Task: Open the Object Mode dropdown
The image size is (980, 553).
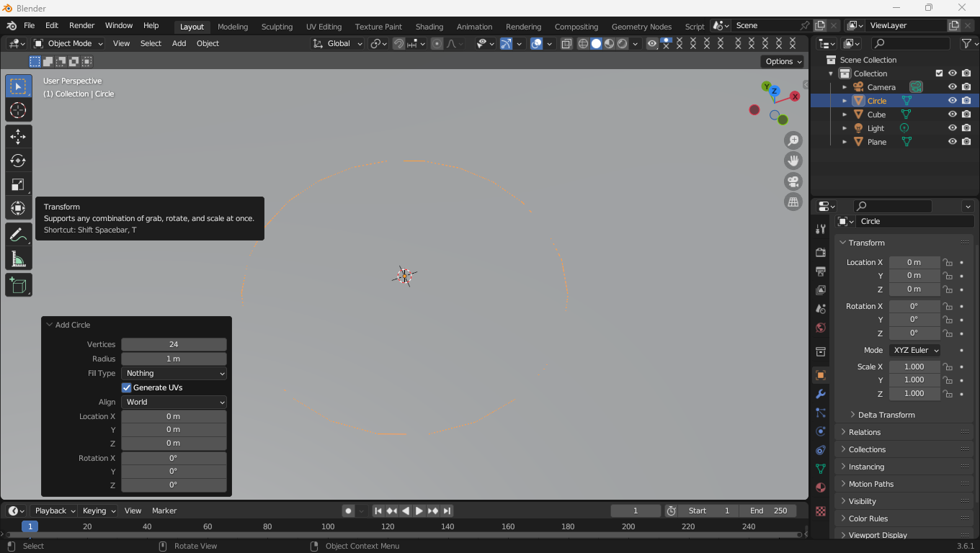Action: (68, 43)
